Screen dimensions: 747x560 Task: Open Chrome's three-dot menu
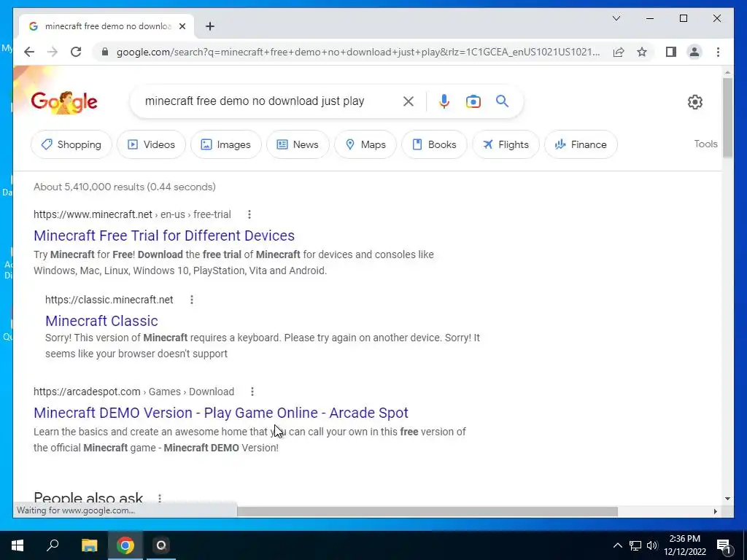point(718,52)
